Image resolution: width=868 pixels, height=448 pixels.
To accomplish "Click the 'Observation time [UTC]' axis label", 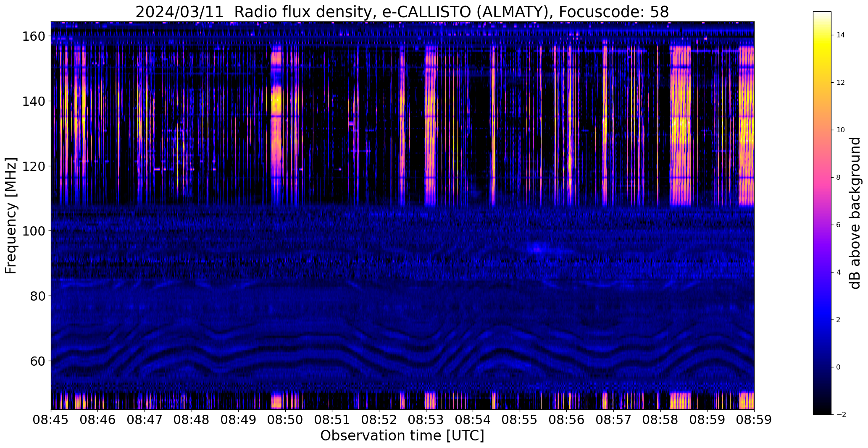I will coord(402,436).
